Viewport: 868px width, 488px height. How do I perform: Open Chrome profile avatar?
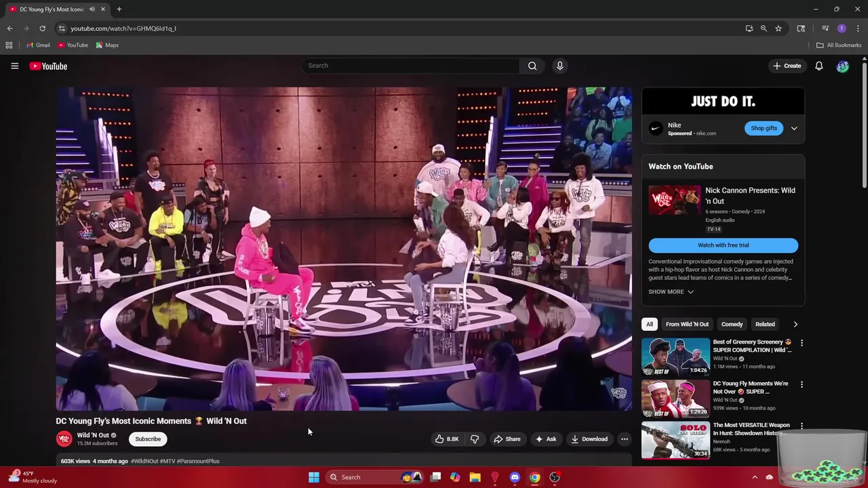point(842,28)
